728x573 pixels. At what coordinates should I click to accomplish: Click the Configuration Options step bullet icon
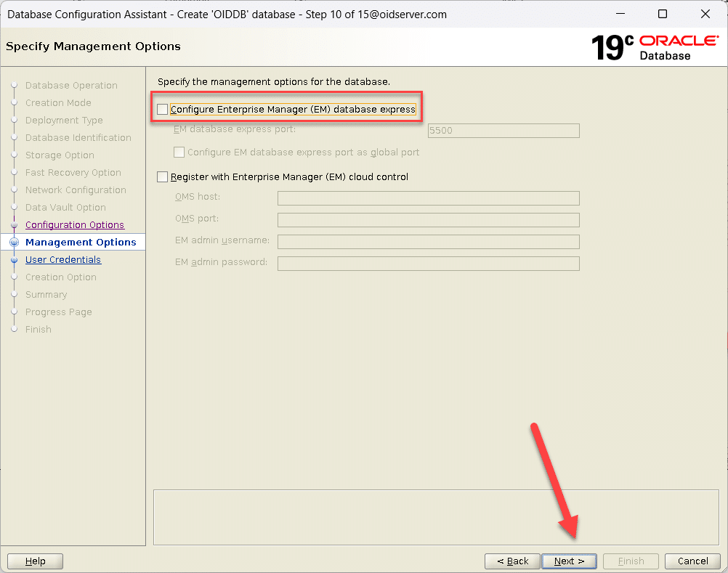click(14, 225)
